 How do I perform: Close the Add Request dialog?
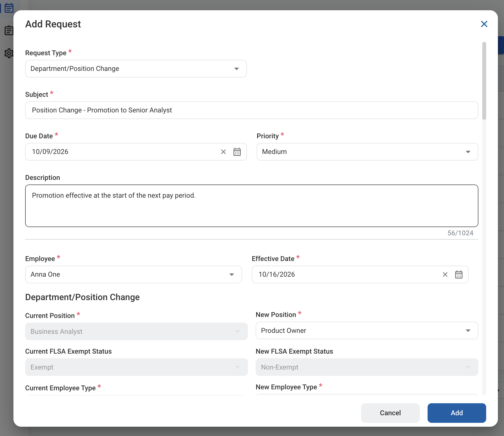point(484,24)
